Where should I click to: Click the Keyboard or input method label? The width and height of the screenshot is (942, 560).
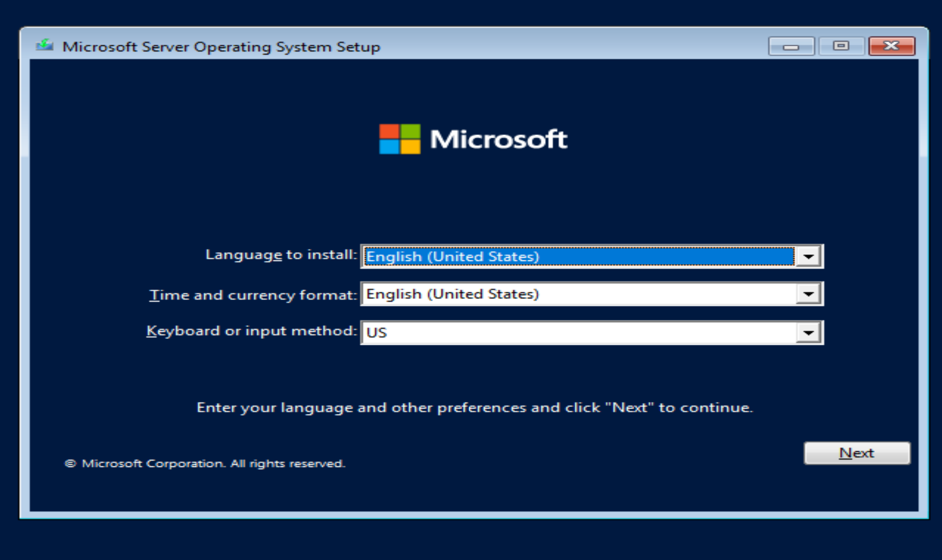click(251, 331)
